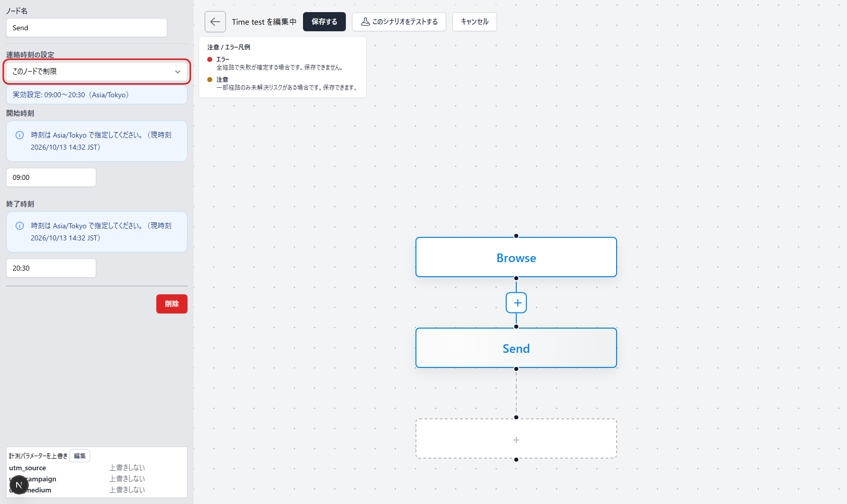Click the info icon under 開始時刻
This screenshot has width=847, height=504.
[20, 135]
